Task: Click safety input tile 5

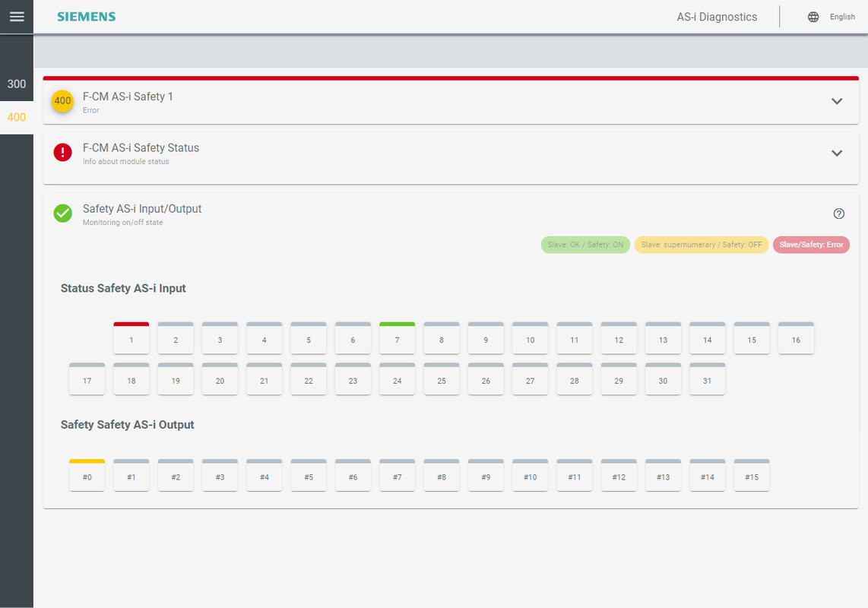Action: click(x=309, y=337)
